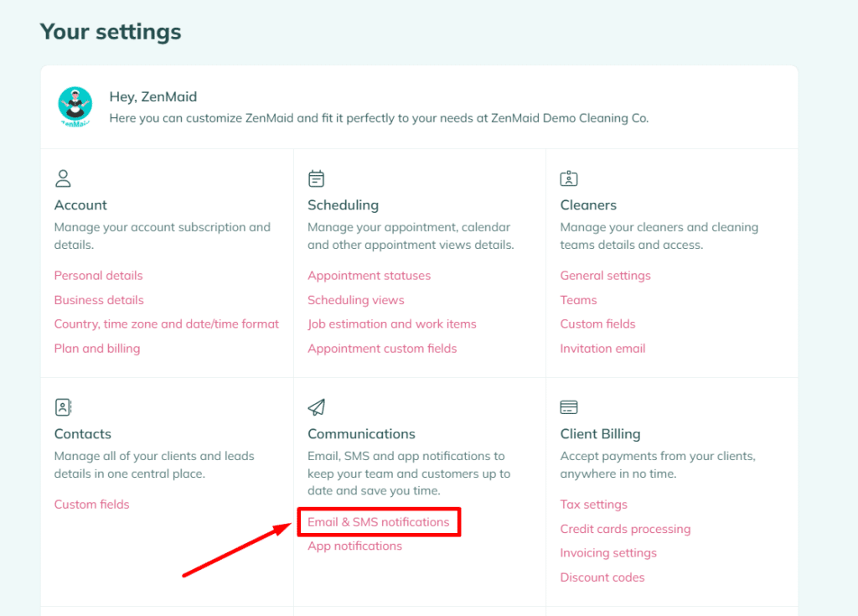Viewport: 858px width, 616px height.
Task: Open Business details link
Action: coord(99,300)
